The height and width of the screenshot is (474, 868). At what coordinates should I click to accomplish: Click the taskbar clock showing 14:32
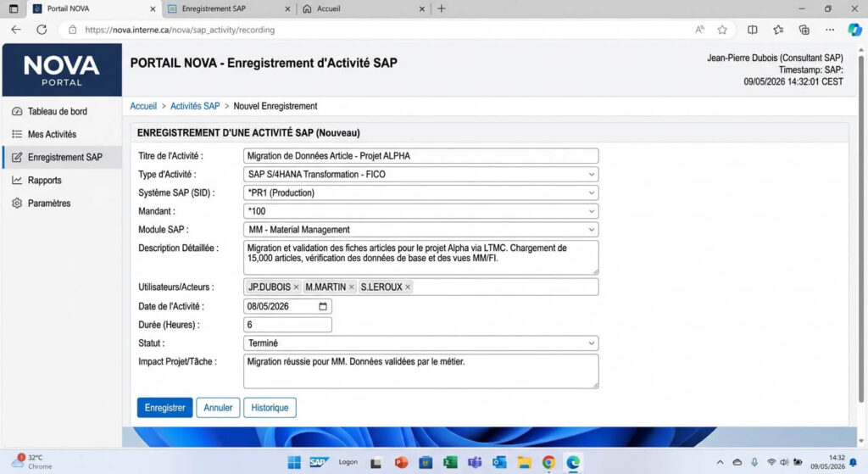(828, 462)
